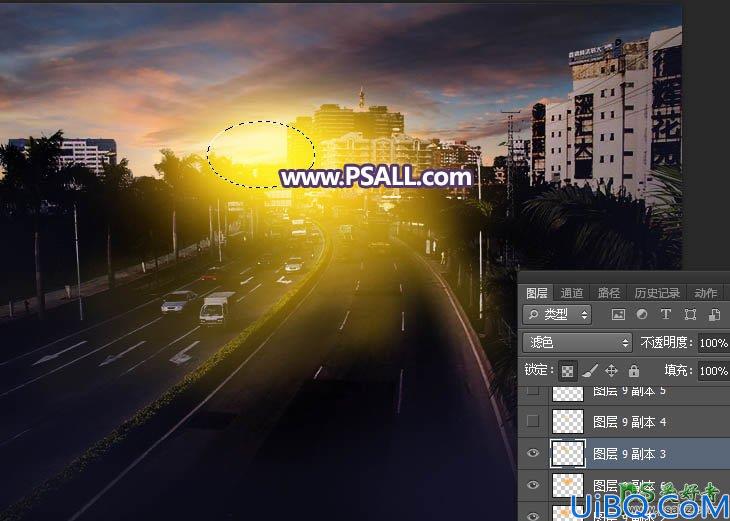Viewport: 730px width, 521px height.
Task: Click the 填充 fill label
Action: pyautogui.click(x=678, y=371)
